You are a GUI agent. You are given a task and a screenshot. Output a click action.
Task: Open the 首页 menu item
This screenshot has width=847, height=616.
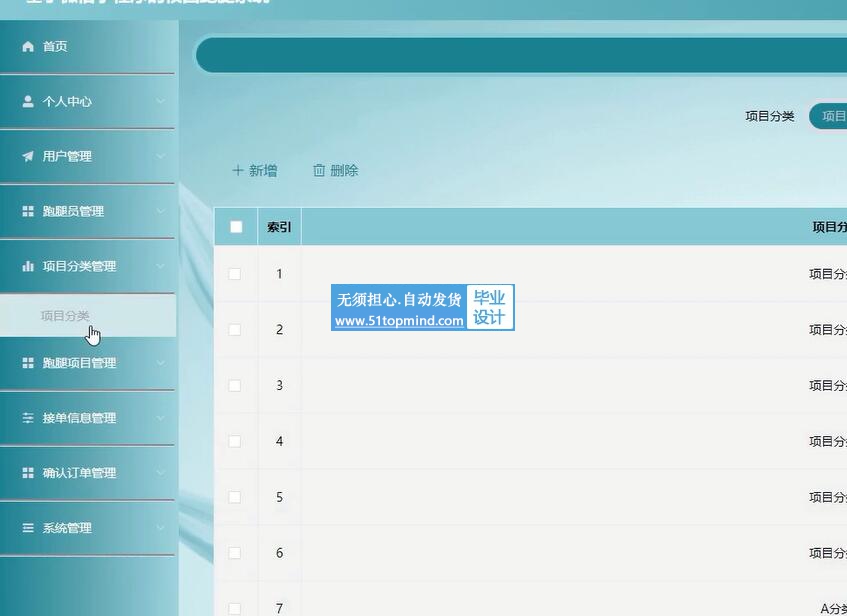click(x=55, y=47)
